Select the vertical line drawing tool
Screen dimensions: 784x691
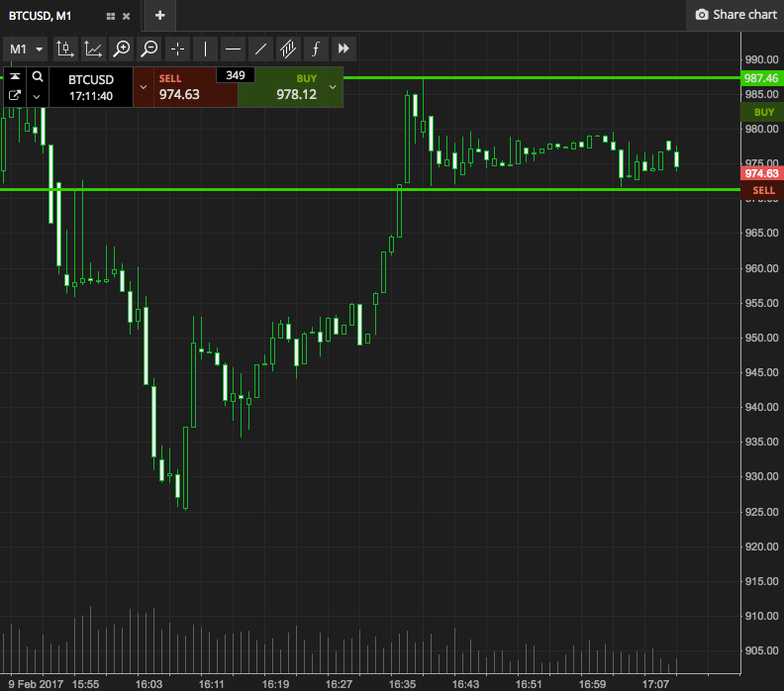point(205,49)
